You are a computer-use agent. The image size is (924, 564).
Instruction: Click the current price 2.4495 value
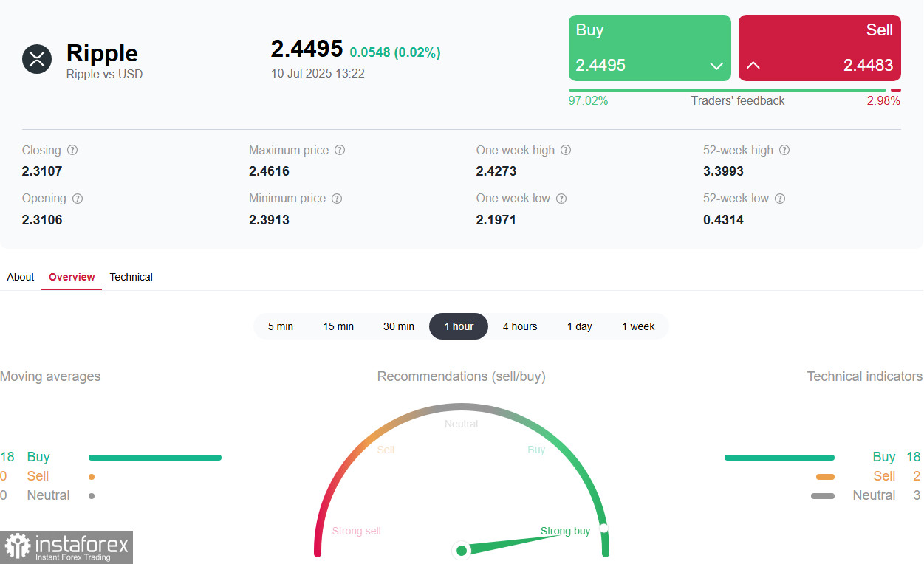pos(307,49)
